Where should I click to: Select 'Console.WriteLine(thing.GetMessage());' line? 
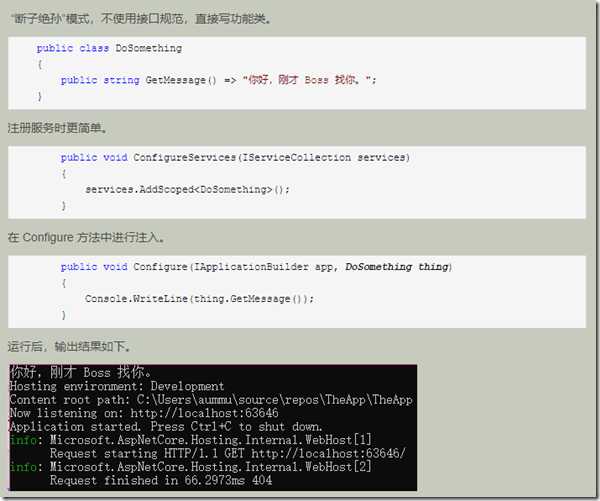pyautogui.click(x=199, y=299)
